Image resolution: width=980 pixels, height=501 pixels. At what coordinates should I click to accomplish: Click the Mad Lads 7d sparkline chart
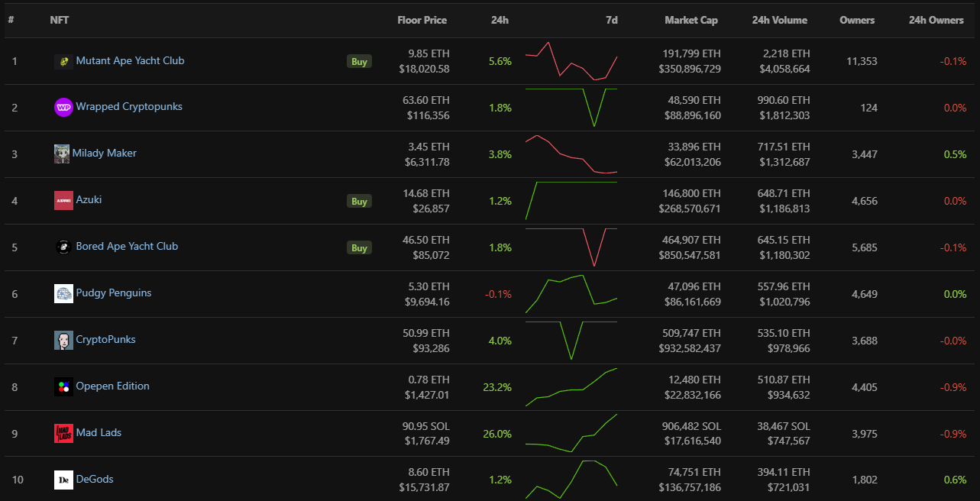[x=571, y=434]
